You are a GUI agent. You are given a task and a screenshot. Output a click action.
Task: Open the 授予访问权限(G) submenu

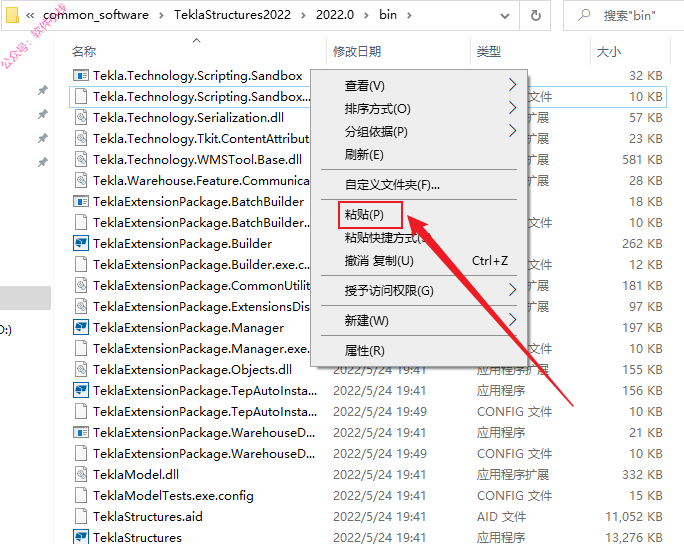419,290
